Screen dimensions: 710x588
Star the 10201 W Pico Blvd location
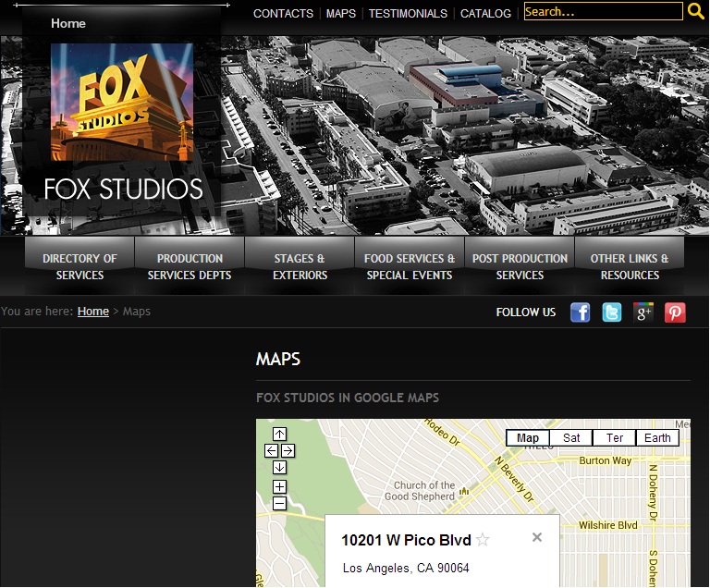(x=483, y=540)
